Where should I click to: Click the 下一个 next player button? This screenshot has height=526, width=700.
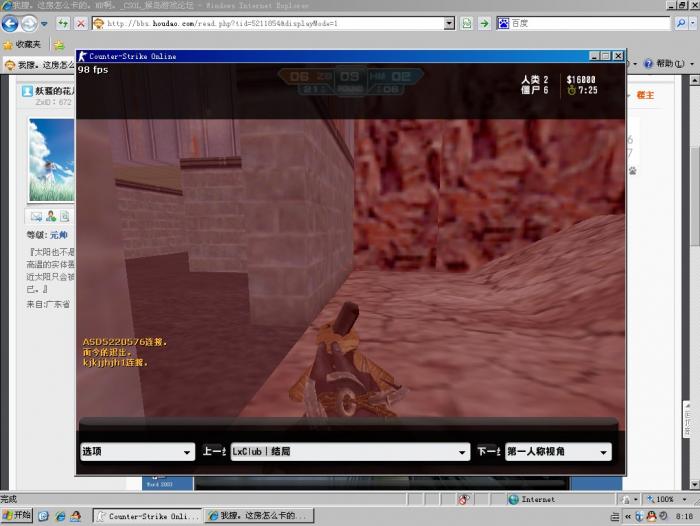489,451
